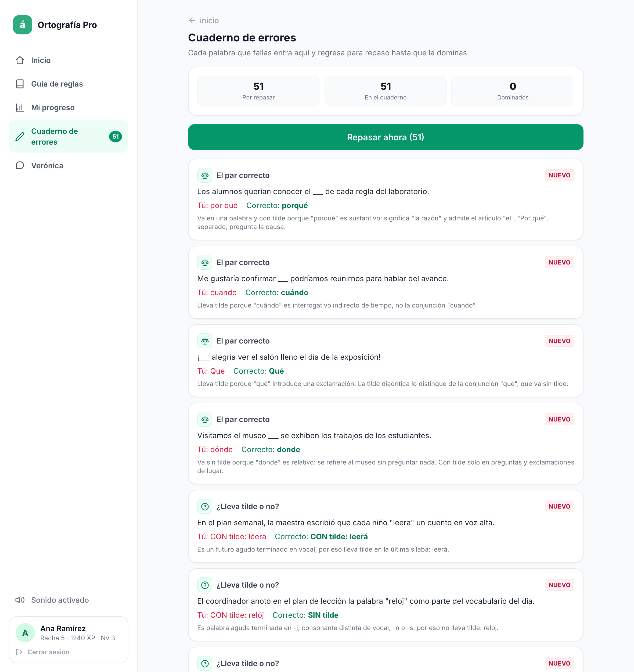Select the Por repasar 51 stat box
634x672 pixels.
click(x=258, y=91)
